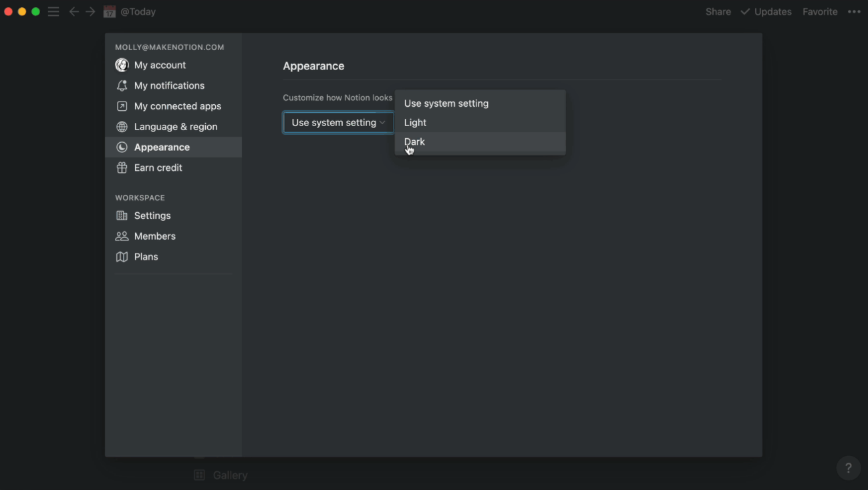Click the map icon for Plans
The width and height of the screenshot is (868, 490).
[122, 257]
